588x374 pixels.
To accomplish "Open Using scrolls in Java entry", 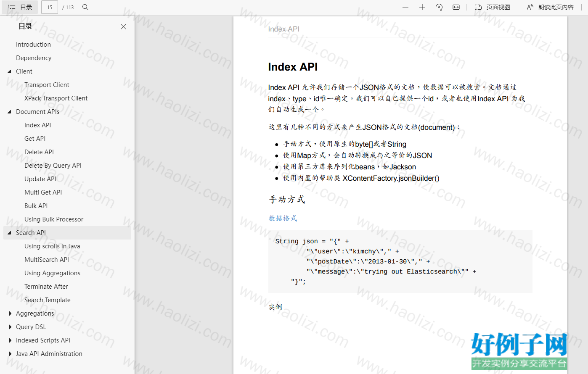I will tap(52, 246).
